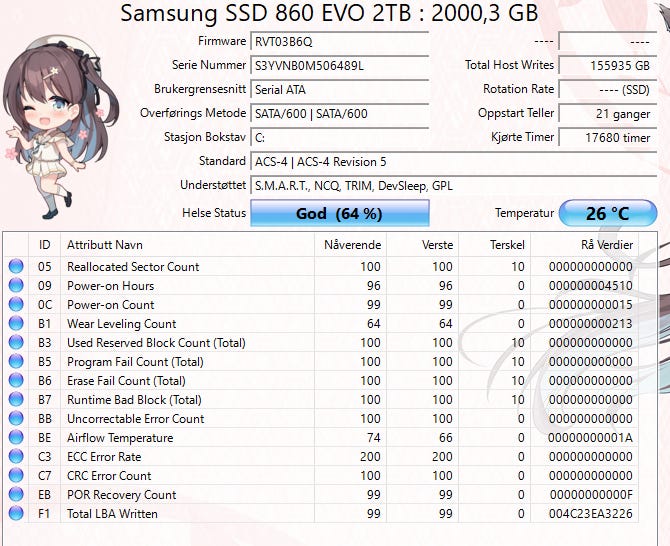Click the Kjørte Timer value 17680 timer
670x546 pixels.
[x=608, y=138]
